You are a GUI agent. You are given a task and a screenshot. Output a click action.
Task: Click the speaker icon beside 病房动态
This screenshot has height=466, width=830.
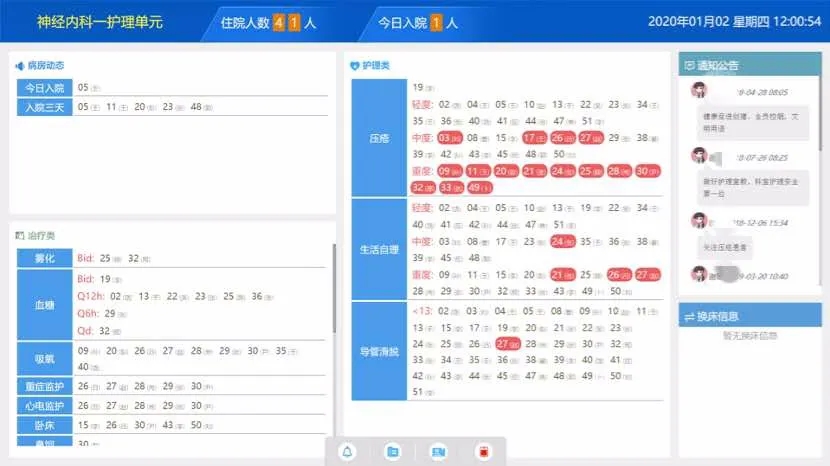pyautogui.click(x=20, y=66)
